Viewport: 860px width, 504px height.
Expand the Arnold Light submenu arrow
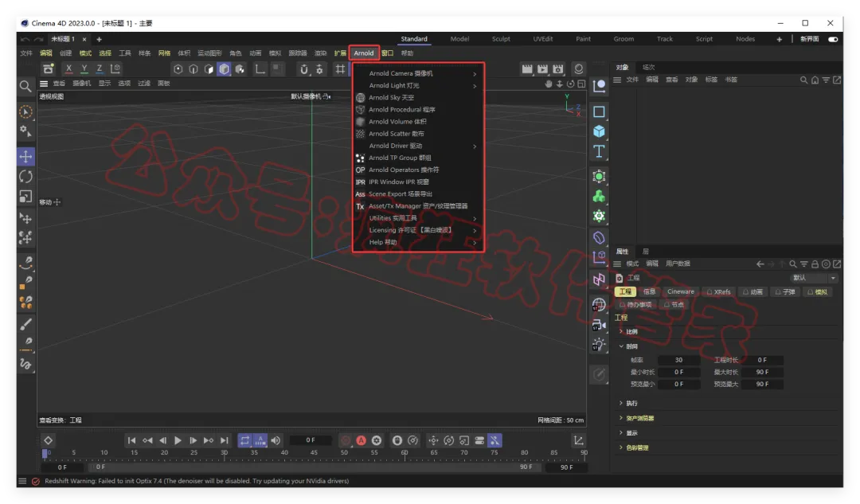475,85
